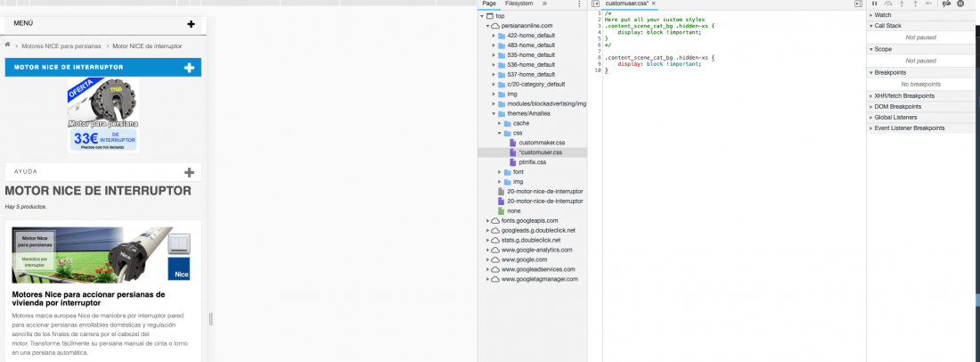Collapse the Breakpoints pane
980x362 pixels.
[x=871, y=72]
